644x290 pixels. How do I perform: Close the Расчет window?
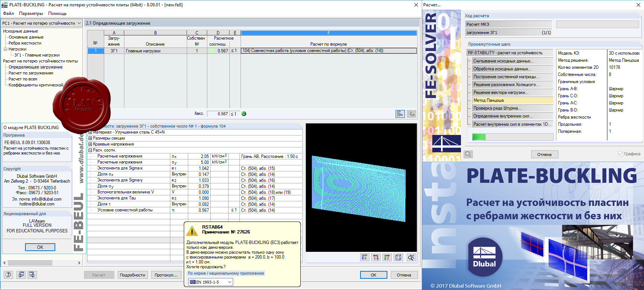pyautogui.click(x=638, y=5)
